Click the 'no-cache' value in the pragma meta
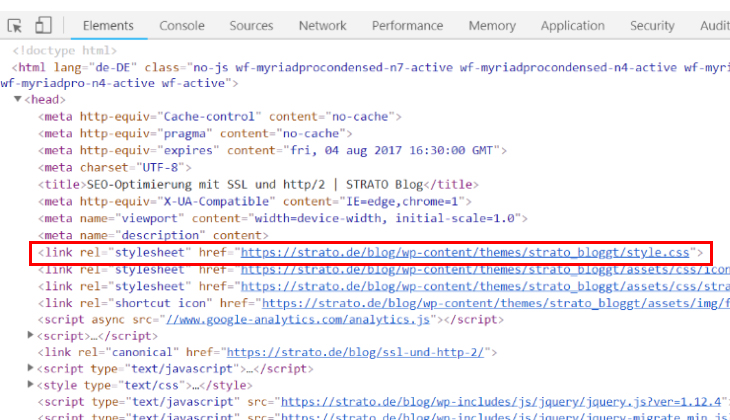The width and height of the screenshot is (730, 420). (311, 133)
